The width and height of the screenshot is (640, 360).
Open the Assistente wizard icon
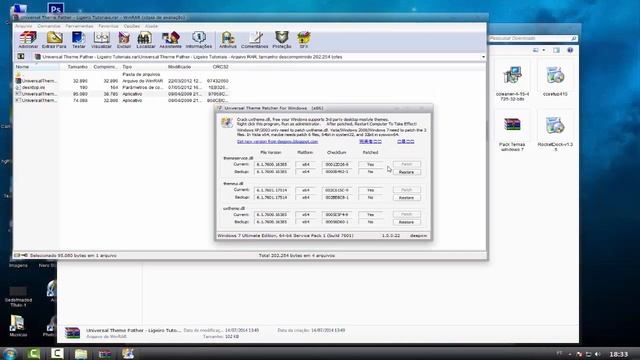(x=171, y=40)
